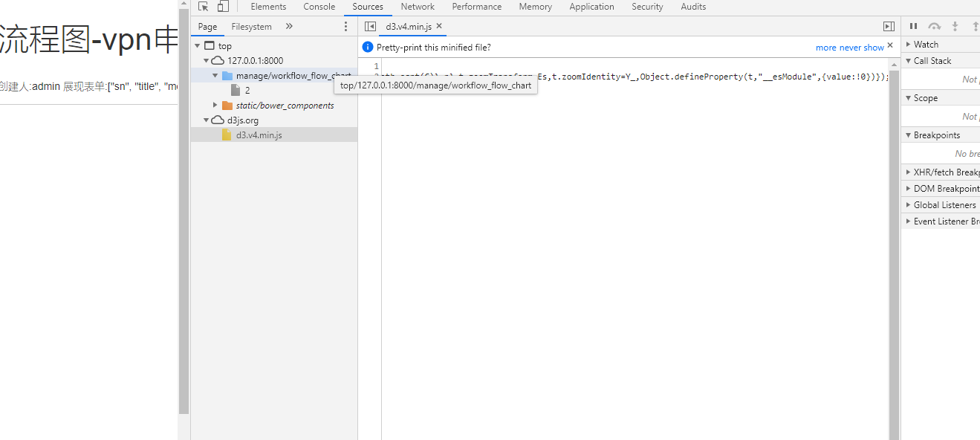The width and height of the screenshot is (980, 440).
Task: Click the 127.0.0.1:8000 domain label
Action: coord(255,61)
